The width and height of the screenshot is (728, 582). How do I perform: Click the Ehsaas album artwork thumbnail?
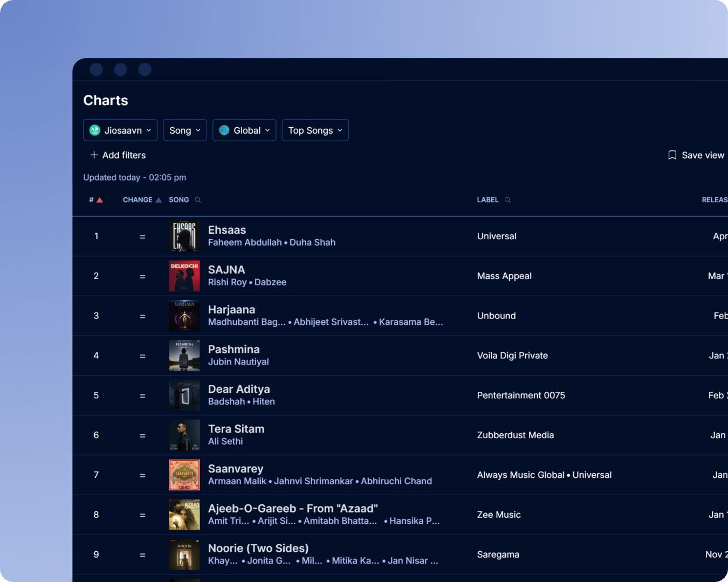184,236
